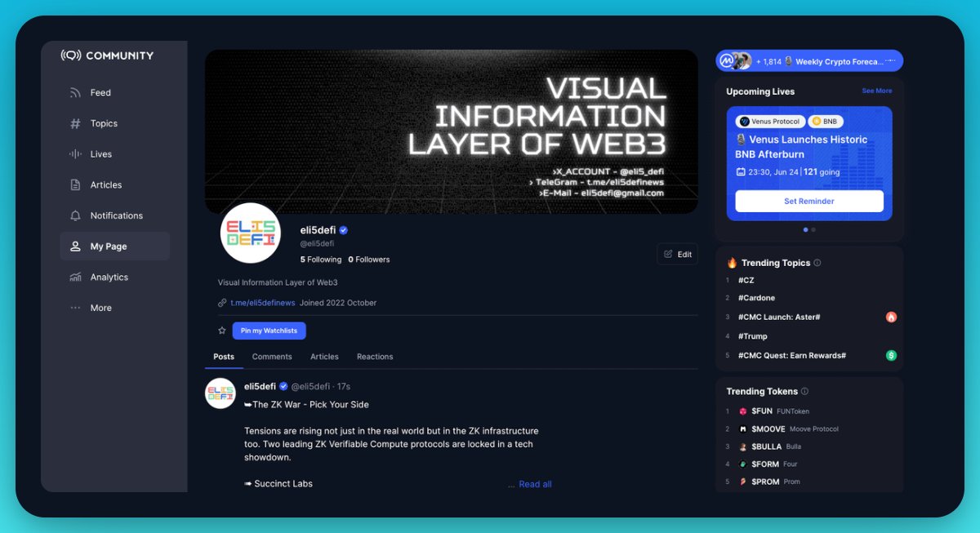Click the 5 Following count
Screen dimensions: 980x533
pyautogui.click(x=321, y=260)
